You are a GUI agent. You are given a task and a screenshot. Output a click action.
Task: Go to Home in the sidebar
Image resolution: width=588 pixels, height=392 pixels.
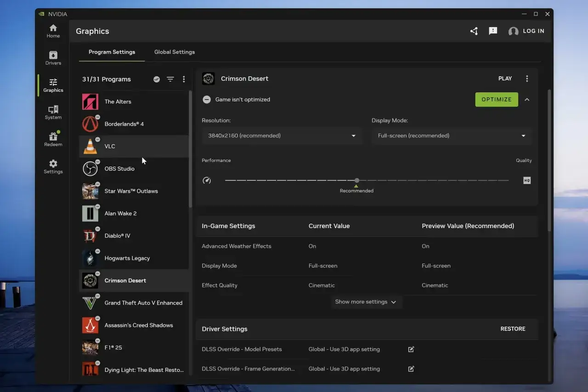click(x=53, y=31)
